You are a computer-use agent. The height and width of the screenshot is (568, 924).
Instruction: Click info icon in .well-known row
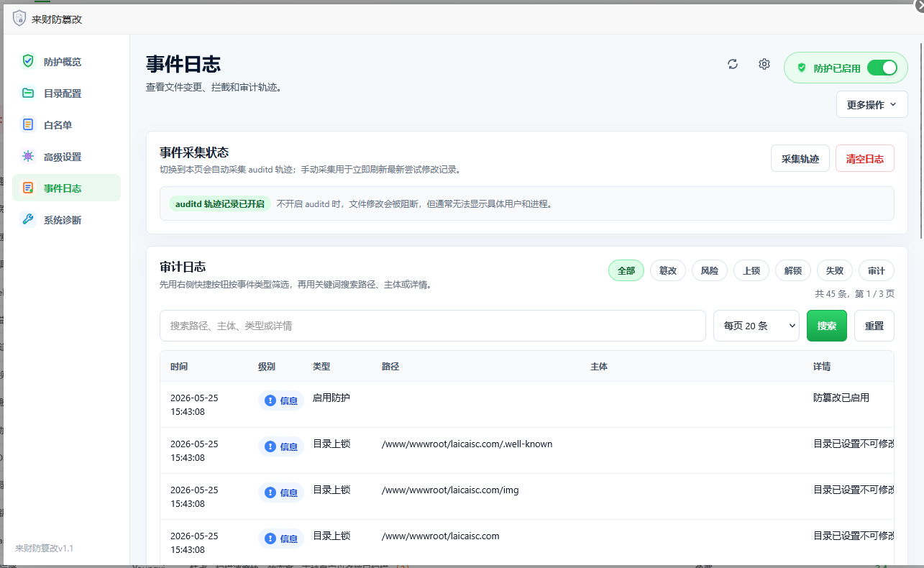tap(270, 446)
